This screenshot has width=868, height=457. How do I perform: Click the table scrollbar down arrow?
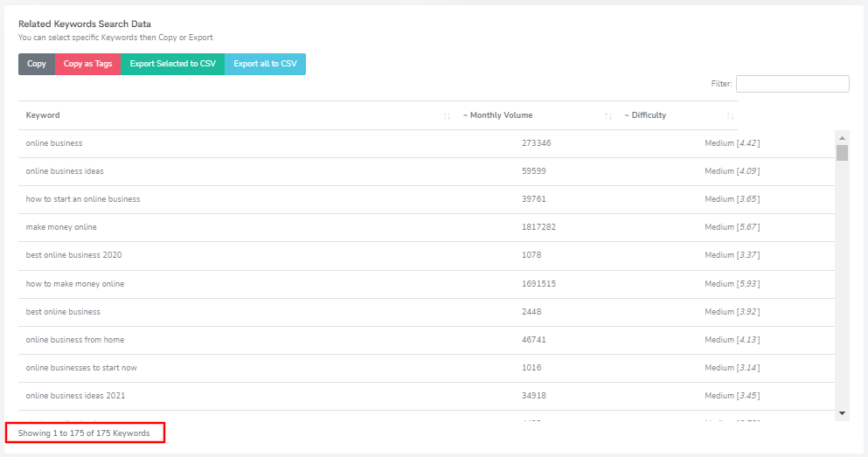tap(842, 413)
